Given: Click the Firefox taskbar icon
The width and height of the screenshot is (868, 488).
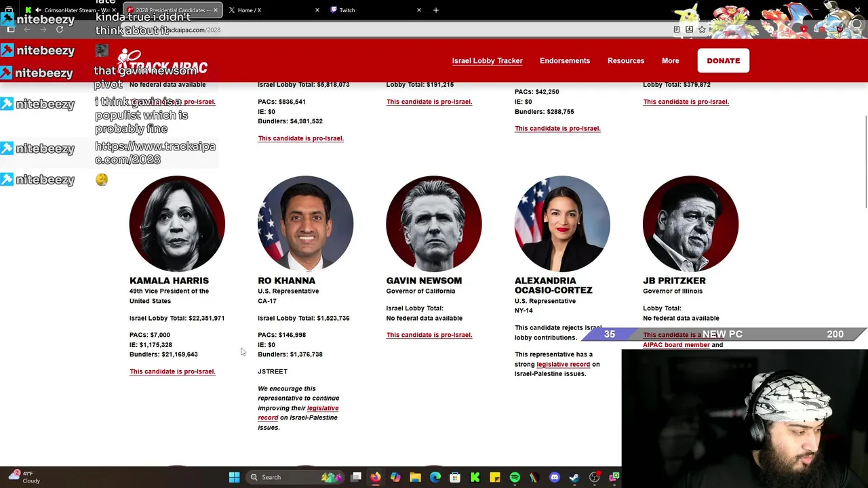Looking at the screenshot, I should coord(376,477).
